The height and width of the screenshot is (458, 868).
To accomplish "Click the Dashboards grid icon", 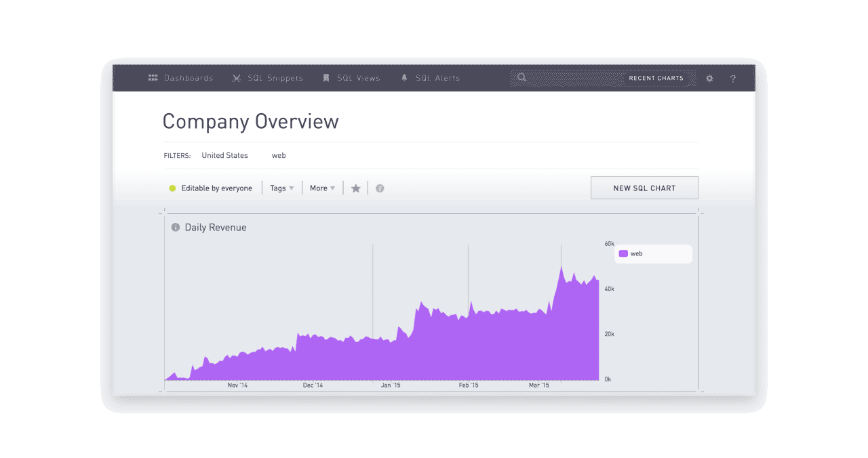I will (153, 78).
